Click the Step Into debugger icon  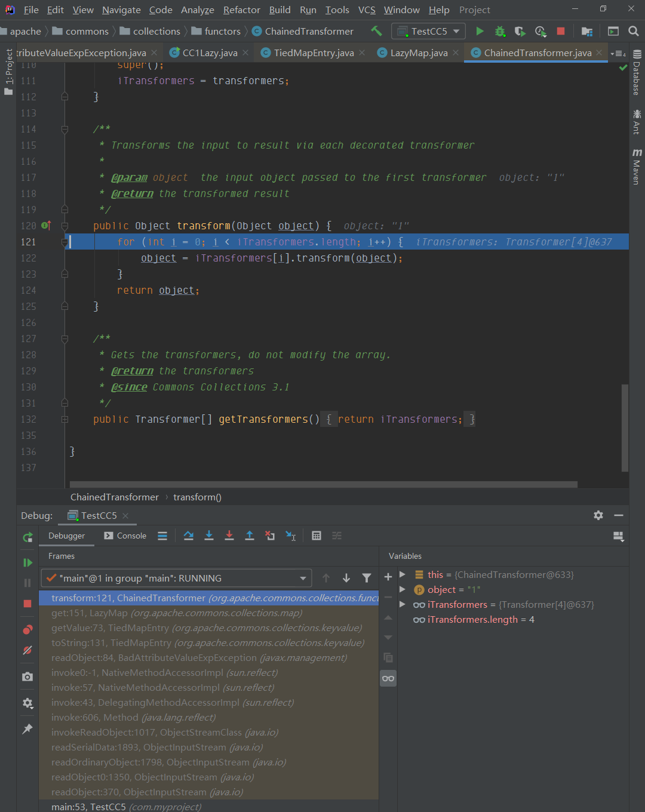(x=209, y=536)
